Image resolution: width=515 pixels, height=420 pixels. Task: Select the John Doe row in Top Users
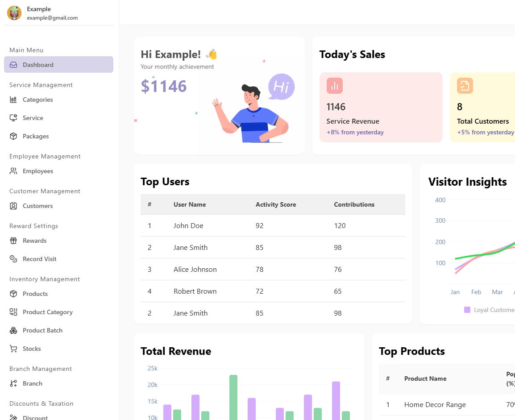[x=272, y=225]
